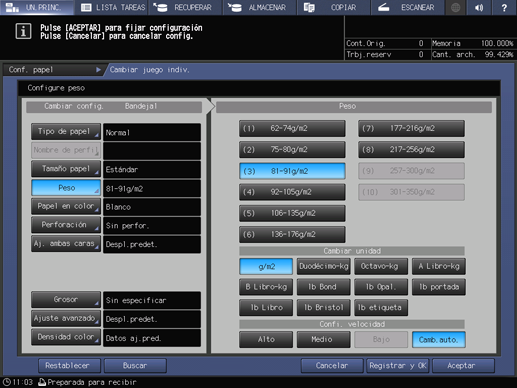Choose the lb Opal. unit
The height and width of the screenshot is (388, 517).
(381, 287)
